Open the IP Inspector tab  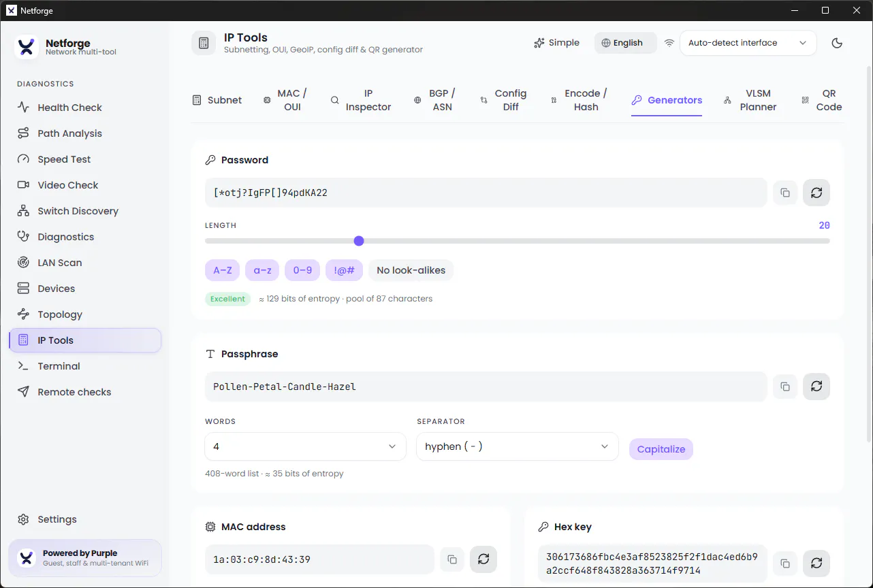coord(361,100)
